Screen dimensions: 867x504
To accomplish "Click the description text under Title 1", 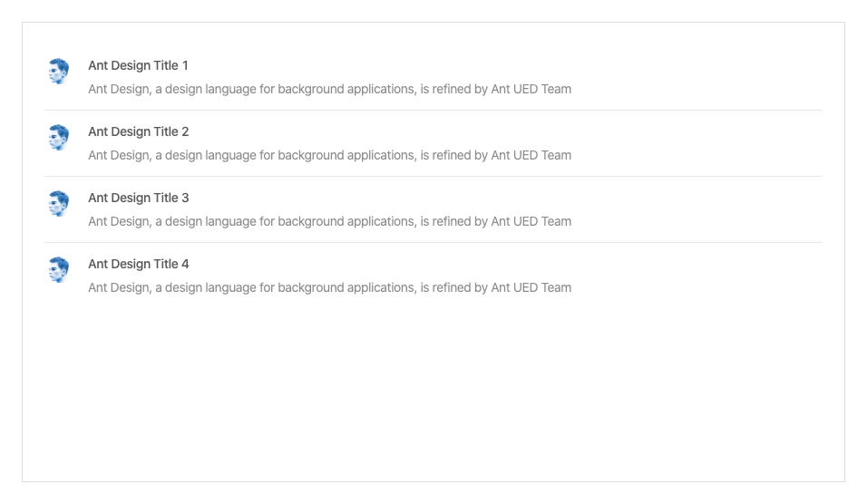I will click(x=329, y=89).
